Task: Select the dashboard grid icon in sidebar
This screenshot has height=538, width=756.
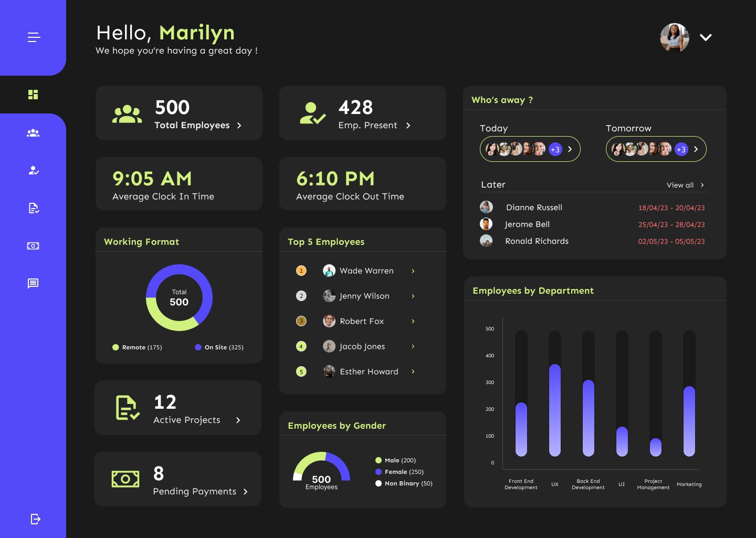Action: click(33, 94)
